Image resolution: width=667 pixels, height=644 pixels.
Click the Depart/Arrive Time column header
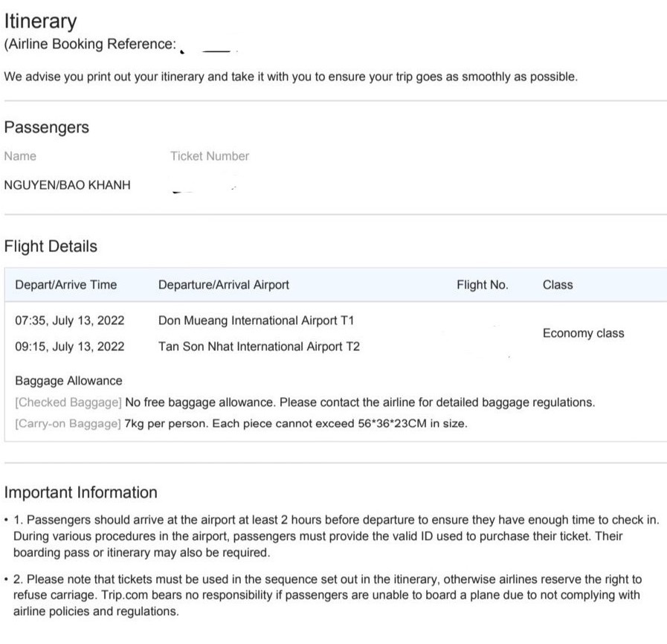point(65,285)
